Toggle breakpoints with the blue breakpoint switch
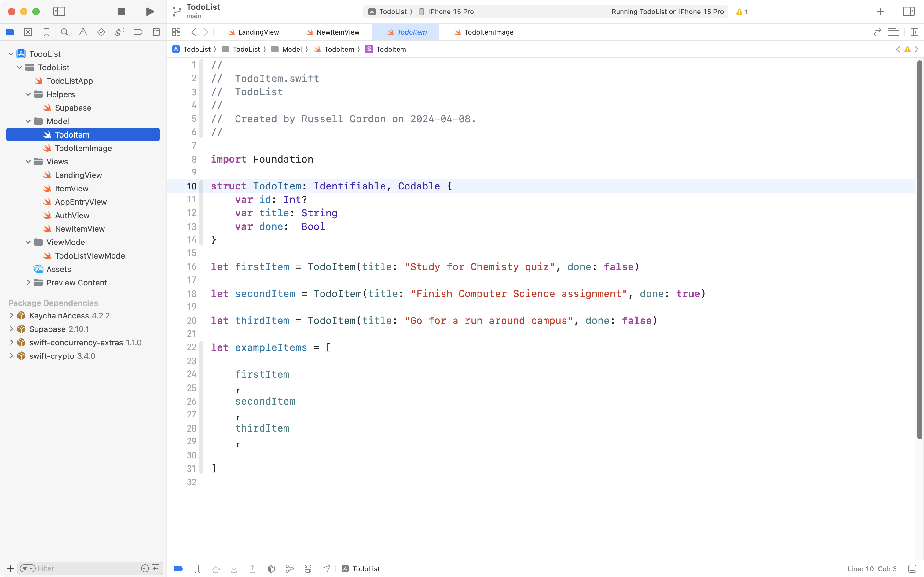Viewport: 924px width, 577px height. coord(178,568)
